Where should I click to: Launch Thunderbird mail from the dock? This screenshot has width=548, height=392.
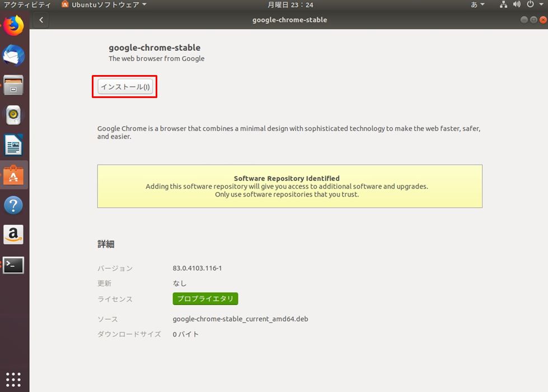tap(13, 55)
